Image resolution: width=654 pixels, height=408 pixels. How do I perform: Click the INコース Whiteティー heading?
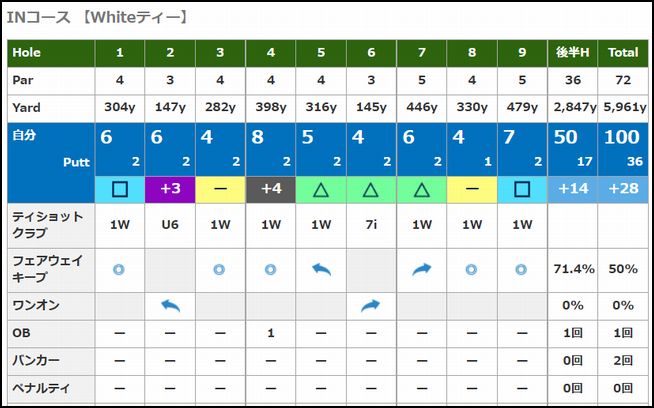click(x=96, y=17)
